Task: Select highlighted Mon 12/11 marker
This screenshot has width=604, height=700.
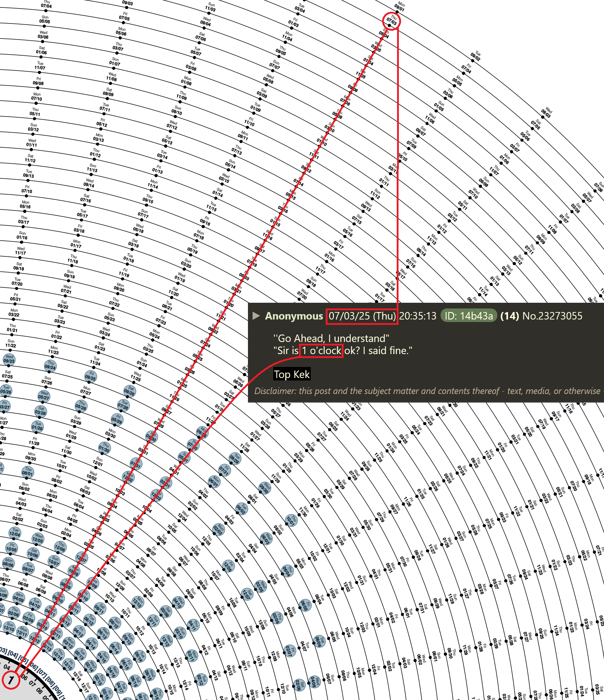Action: (22, 632)
